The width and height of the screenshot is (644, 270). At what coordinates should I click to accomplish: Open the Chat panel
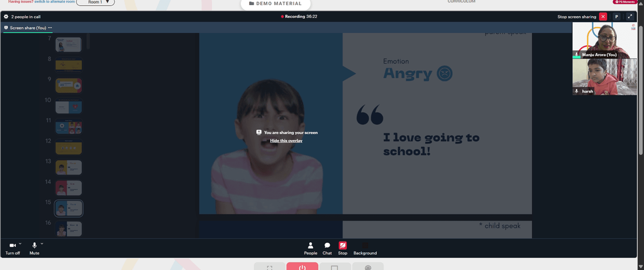coord(327,248)
